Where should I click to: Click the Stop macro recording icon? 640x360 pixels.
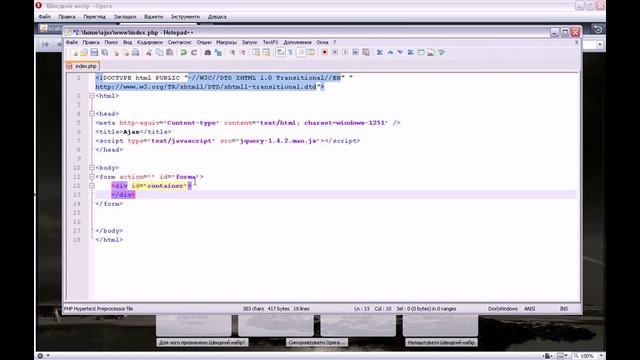pyautogui.click(x=335, y=53)
